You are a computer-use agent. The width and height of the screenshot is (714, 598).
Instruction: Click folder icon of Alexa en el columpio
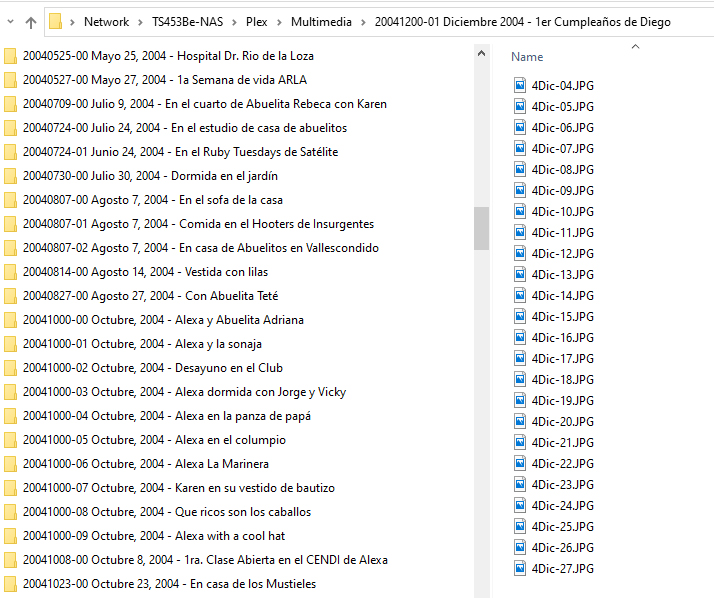point(10,440)
